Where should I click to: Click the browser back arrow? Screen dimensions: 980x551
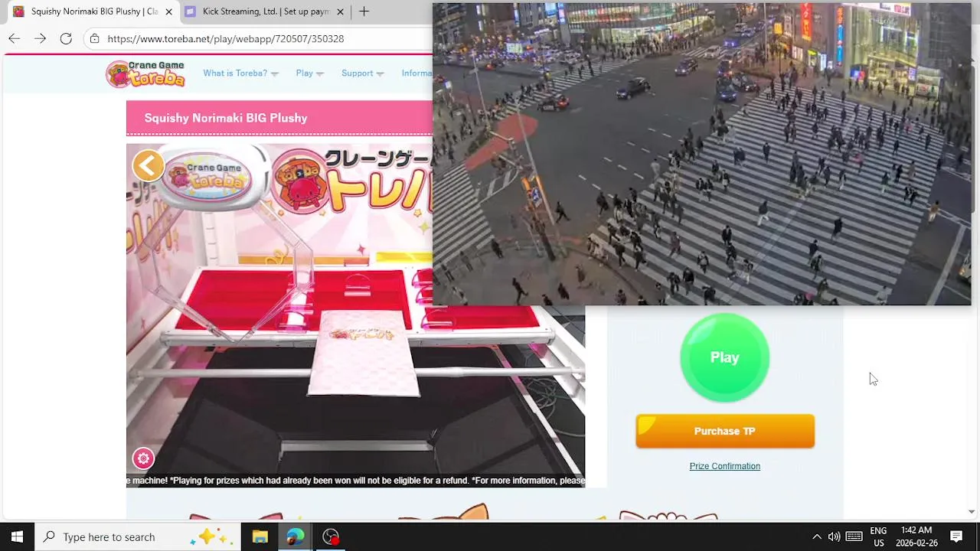click(x=15, y=38)
